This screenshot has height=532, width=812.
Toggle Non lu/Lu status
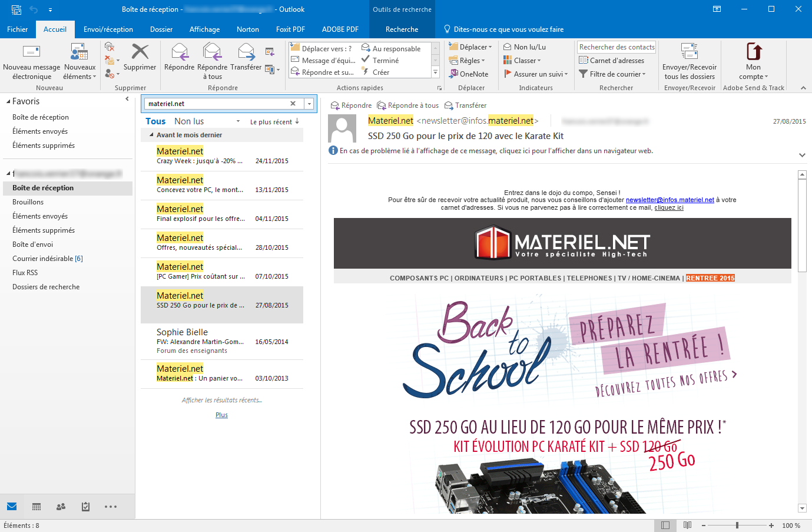(525, 47)
